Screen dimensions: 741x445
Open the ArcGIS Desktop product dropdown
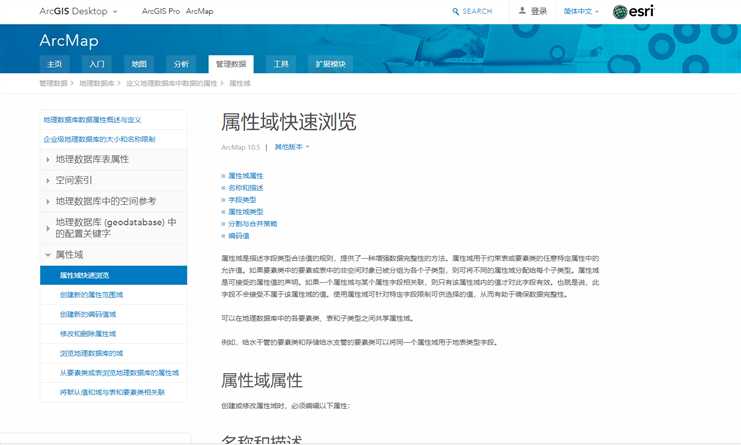(78, 11)
